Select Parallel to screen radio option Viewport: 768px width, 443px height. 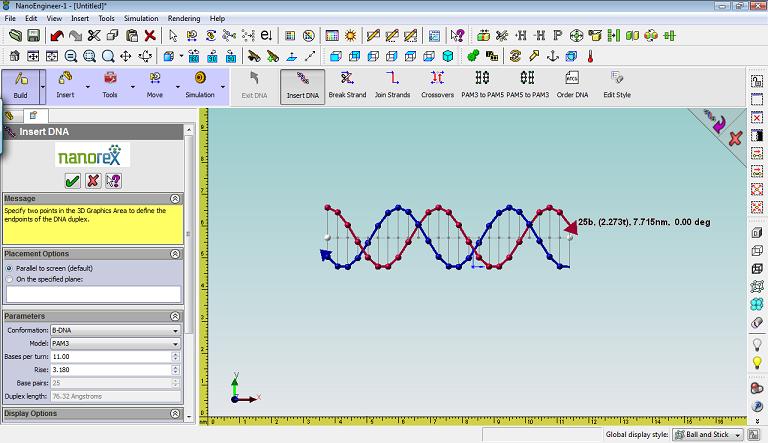(10, 268)
